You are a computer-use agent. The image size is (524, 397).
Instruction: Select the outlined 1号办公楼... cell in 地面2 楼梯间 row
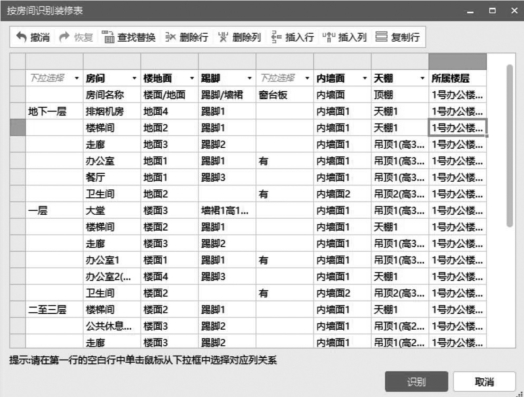coord(457,128)
